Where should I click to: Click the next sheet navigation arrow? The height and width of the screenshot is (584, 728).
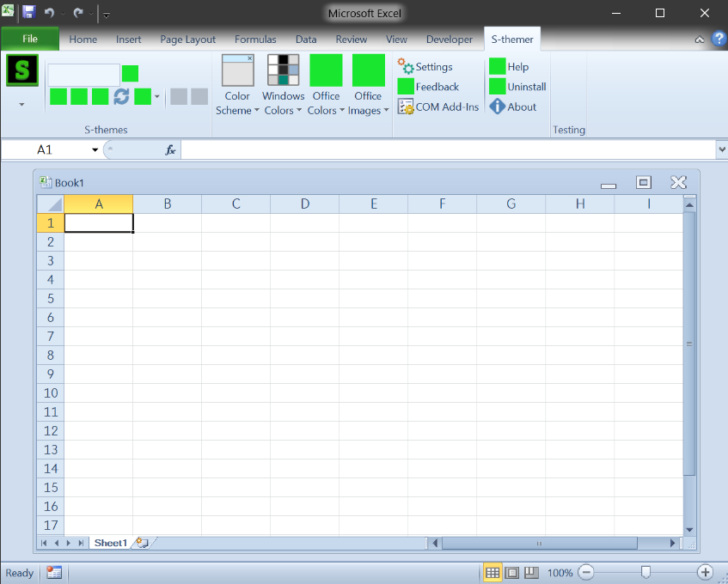[x=68, y=543]
